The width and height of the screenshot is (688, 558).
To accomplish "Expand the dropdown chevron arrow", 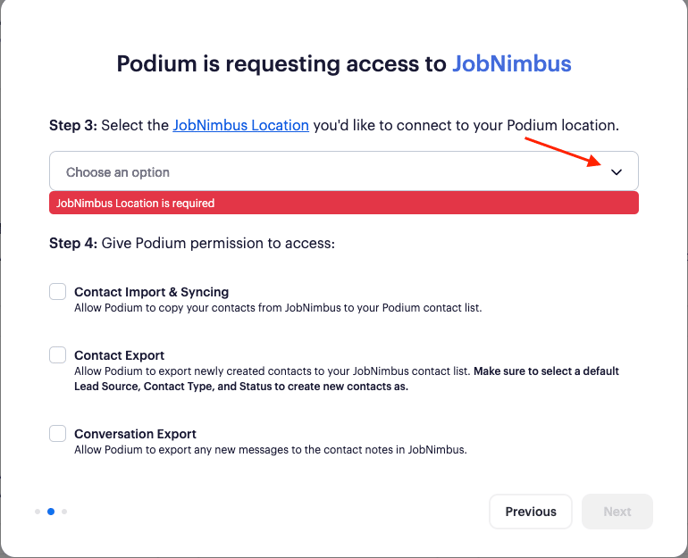I will (x=616, y=172).
